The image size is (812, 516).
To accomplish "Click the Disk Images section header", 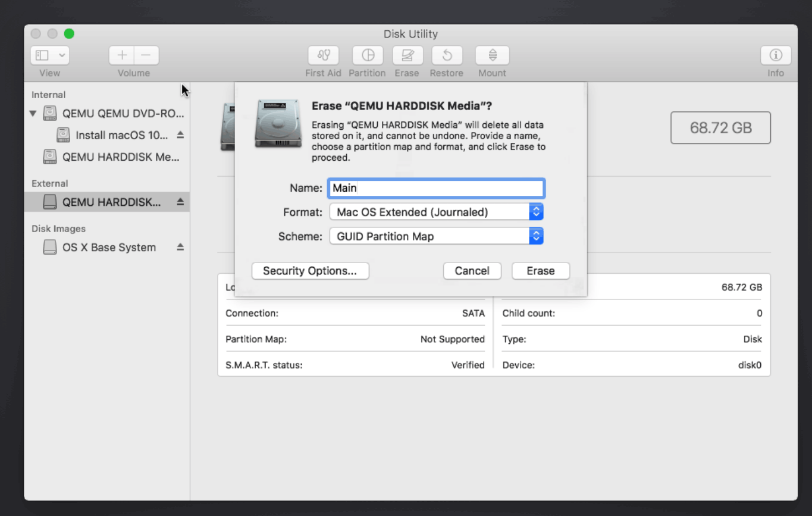I will 58,229.
